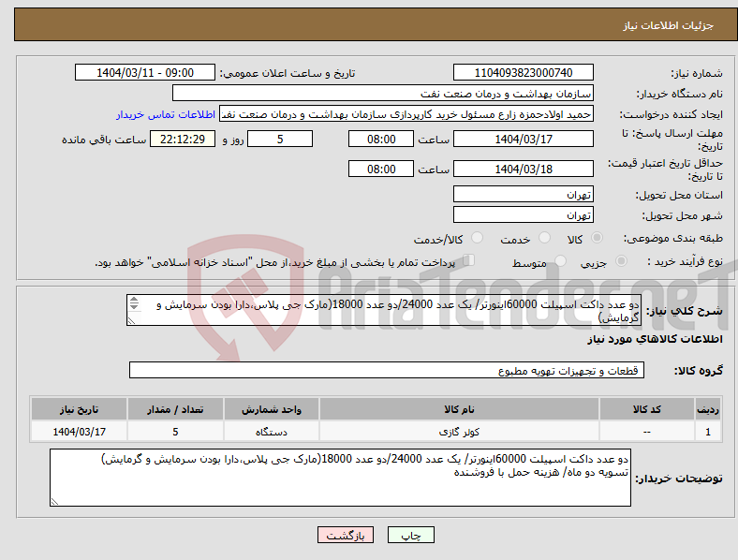Click the description area resize grip

[131, 321]
